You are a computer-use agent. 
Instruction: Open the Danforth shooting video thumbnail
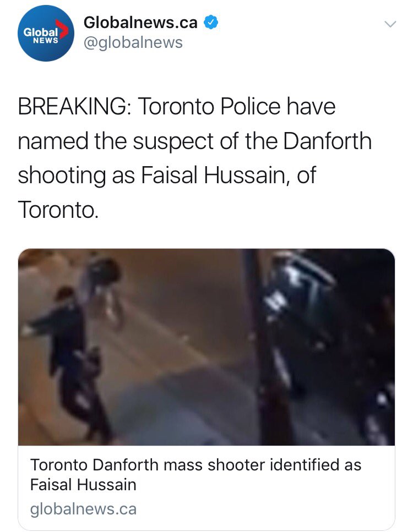pyautogui.click(x=206, y=347)
